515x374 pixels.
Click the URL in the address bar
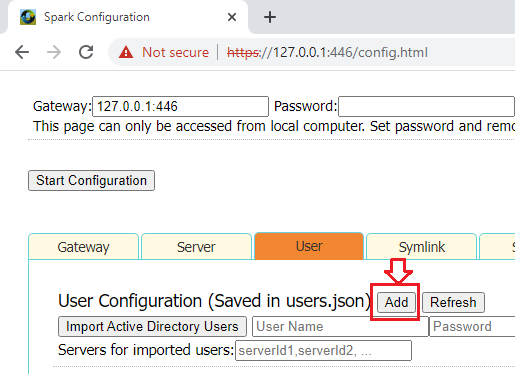pyautogui.click(x=327, y=52)
